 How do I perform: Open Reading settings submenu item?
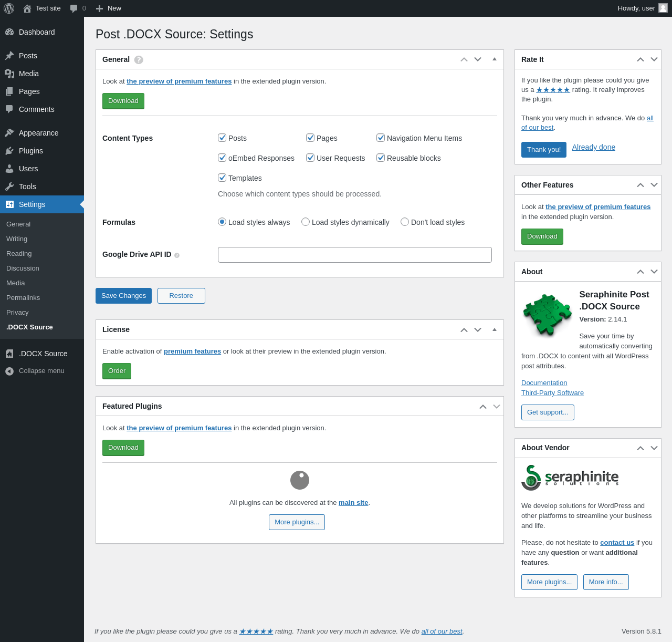(19, 253)
